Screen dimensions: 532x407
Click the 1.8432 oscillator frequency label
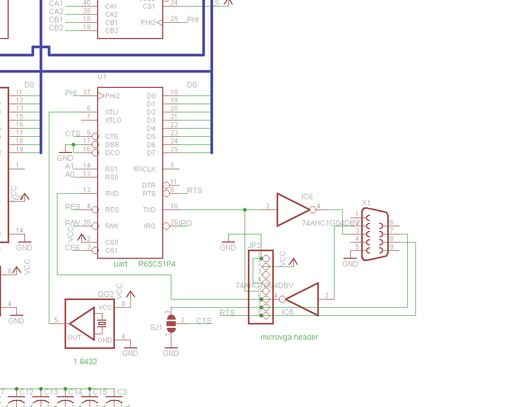85,361
